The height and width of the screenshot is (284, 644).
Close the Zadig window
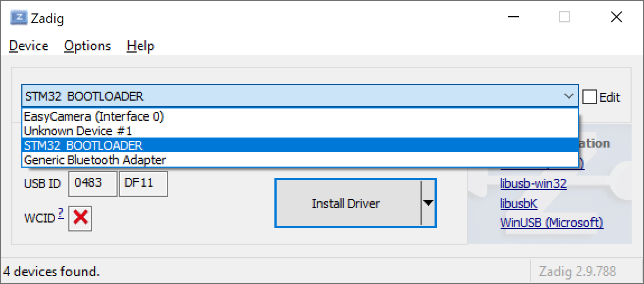click(x=616, y=17)
